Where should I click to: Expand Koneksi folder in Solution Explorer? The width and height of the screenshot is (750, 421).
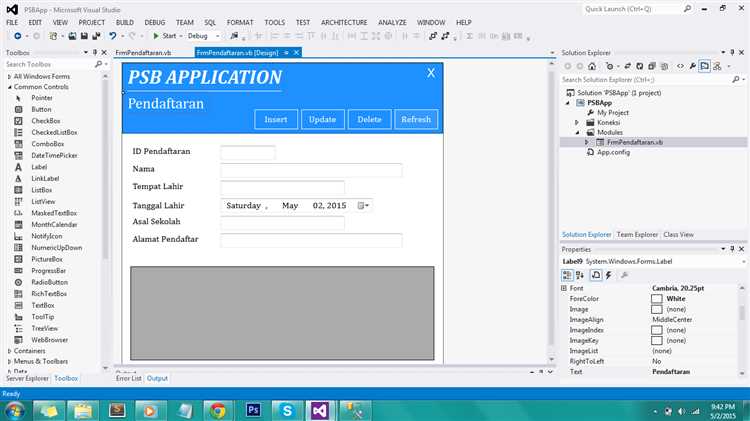(577, 123)
